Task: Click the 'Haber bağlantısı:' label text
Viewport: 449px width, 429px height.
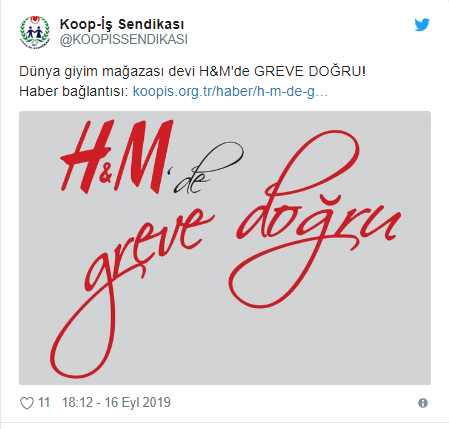Action: [74, 91]
